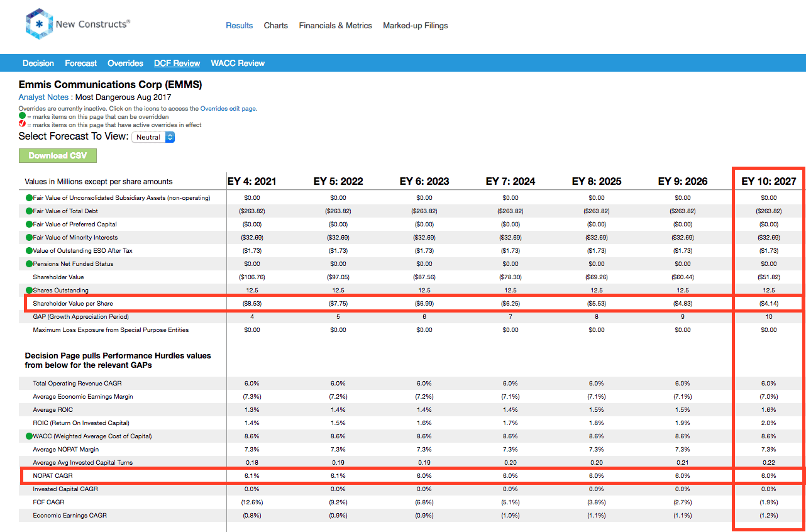
Task: Click the EY 10: 2027 column header
Action: (769, 181)
